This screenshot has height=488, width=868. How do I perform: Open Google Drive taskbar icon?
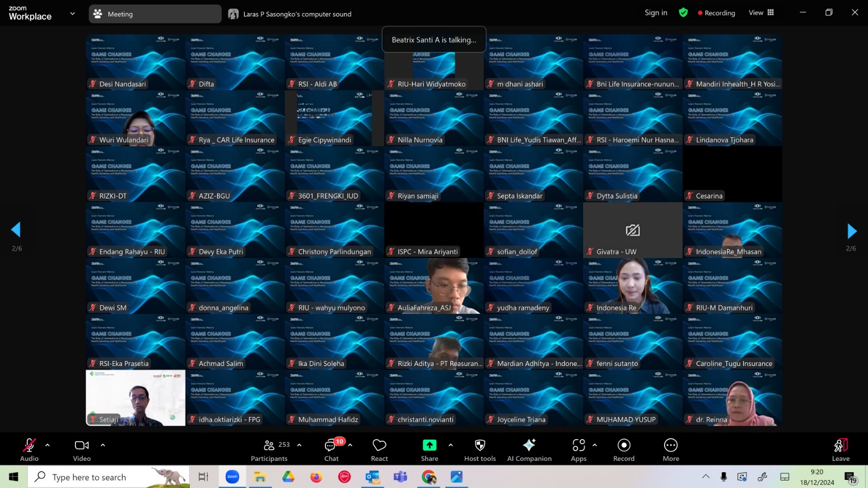(x=288, y=477)
